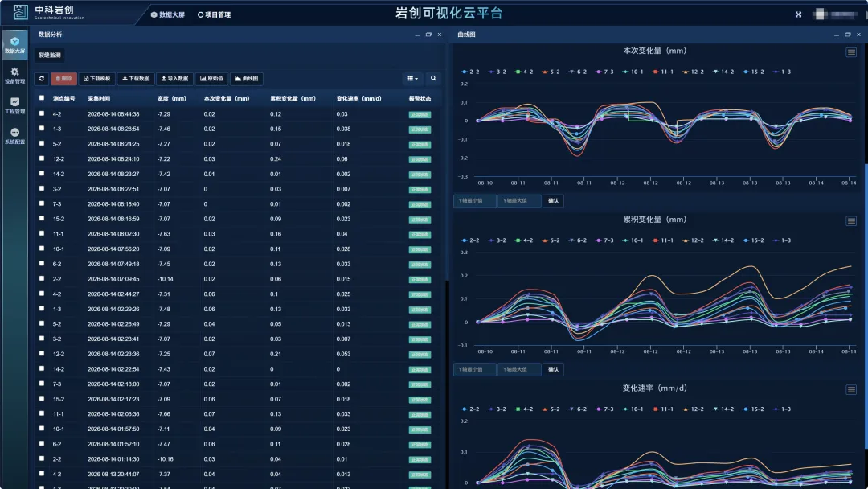
Task: Tick checkbox for row 12-2 at 08:24:10
Action: coord(42,158)
